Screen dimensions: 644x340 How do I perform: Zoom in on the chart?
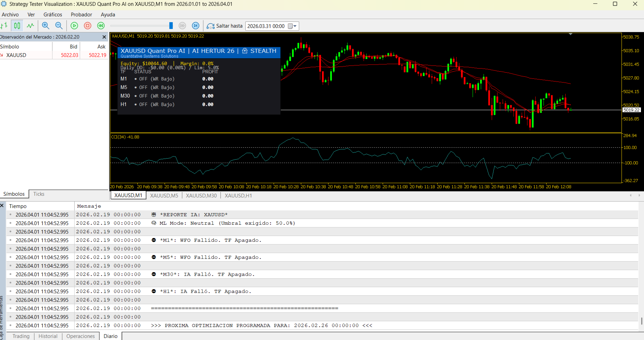[x=45, y=26]
